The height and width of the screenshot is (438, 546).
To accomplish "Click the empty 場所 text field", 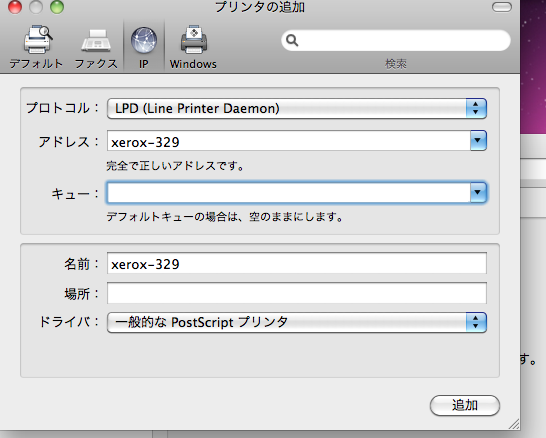I will pyautogui.click(x=297, y=293).
